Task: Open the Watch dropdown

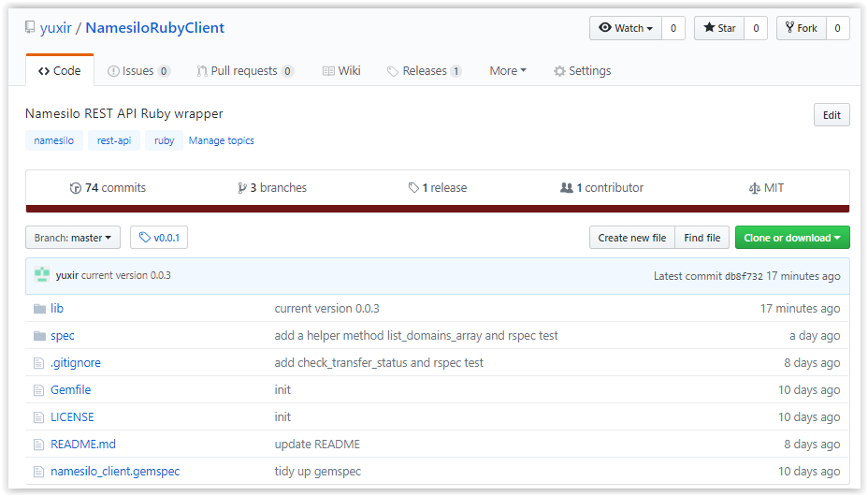Action: tap(626, 28)
